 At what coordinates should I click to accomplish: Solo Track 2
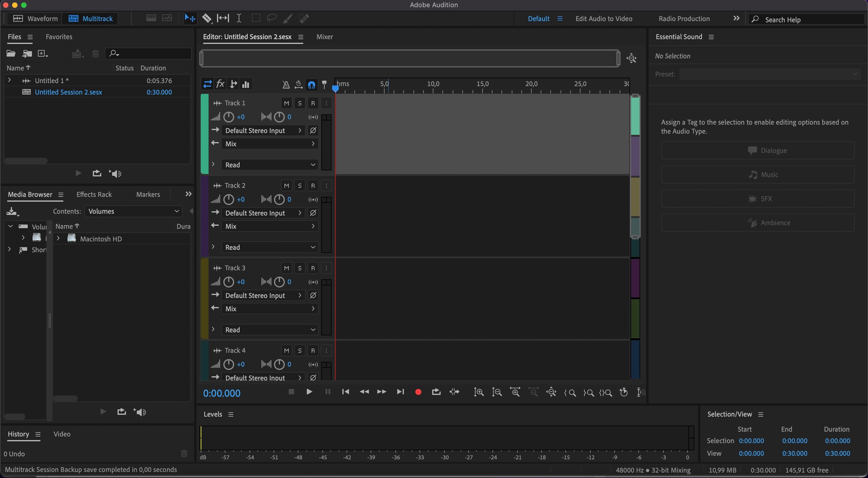pyautogui.click(x=300, y=186)
